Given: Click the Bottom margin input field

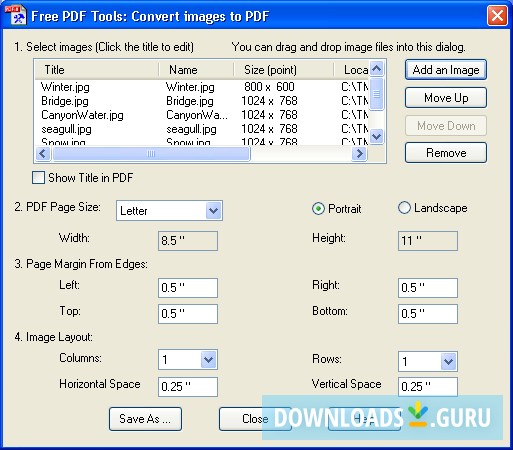Looking at the screenshot, I should coord(428,314).
